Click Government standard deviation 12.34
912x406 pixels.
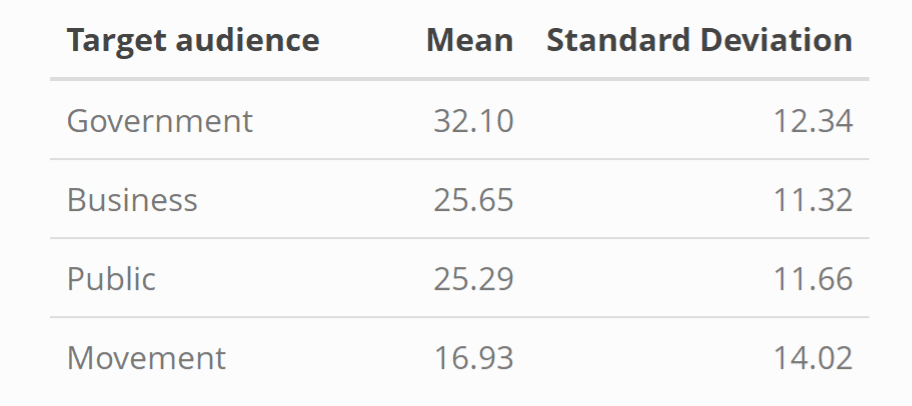coord(812,121)
